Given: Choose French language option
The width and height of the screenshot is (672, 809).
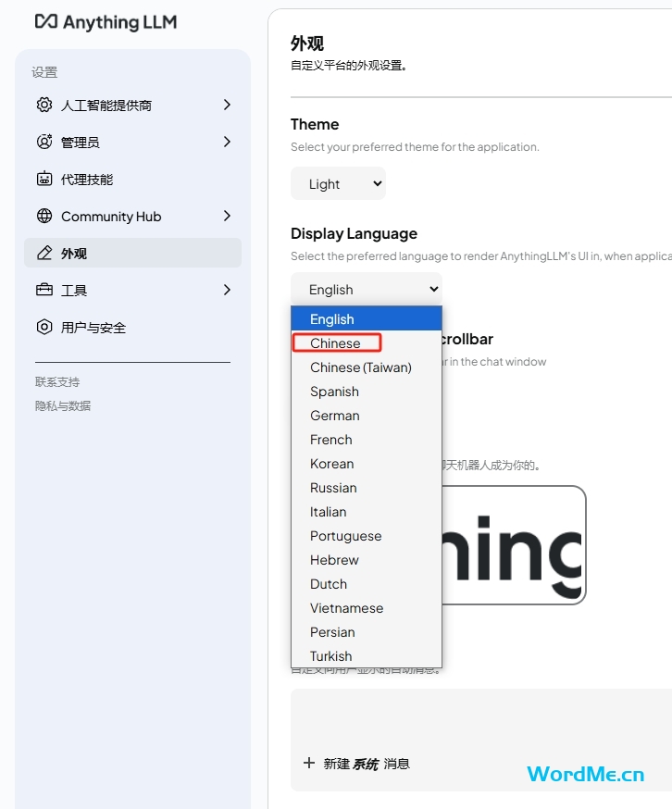Looking at the screenshot, I should pos(367,440).
